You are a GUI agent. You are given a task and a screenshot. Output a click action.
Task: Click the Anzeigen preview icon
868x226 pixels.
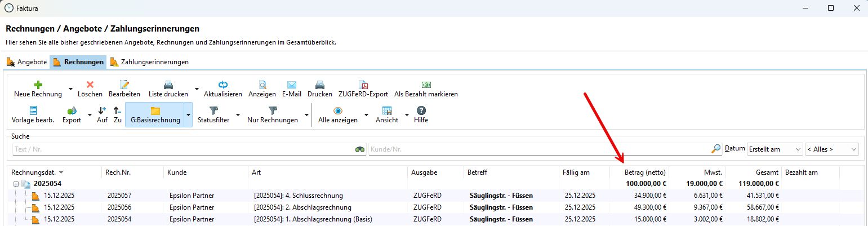click(x=262, y=85)
